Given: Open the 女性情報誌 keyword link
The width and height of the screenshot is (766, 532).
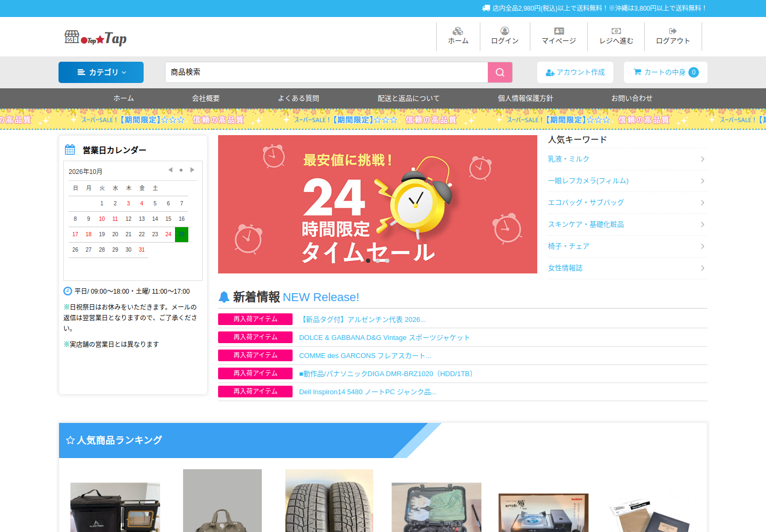Looking at the screenshot, I should coord(565,268).
